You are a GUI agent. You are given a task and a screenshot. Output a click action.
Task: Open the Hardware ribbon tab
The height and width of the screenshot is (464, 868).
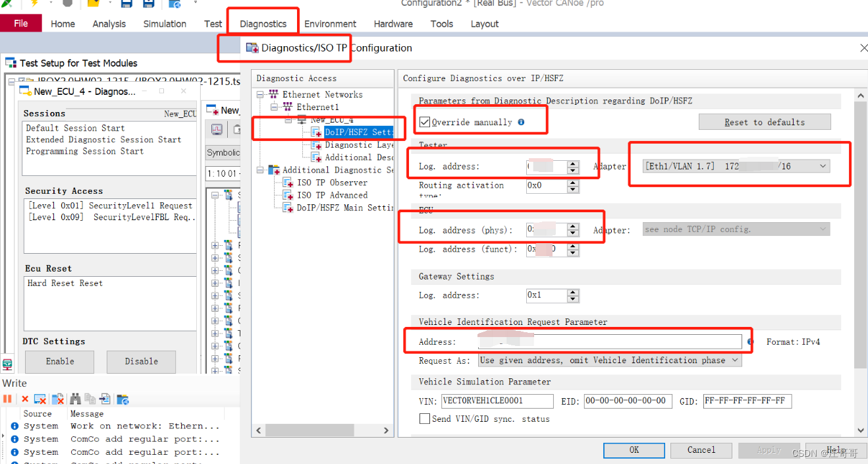point(393,24)
